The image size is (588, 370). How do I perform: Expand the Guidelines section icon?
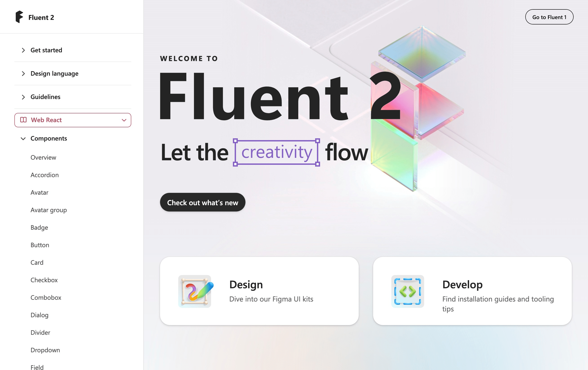click(23, 96)
